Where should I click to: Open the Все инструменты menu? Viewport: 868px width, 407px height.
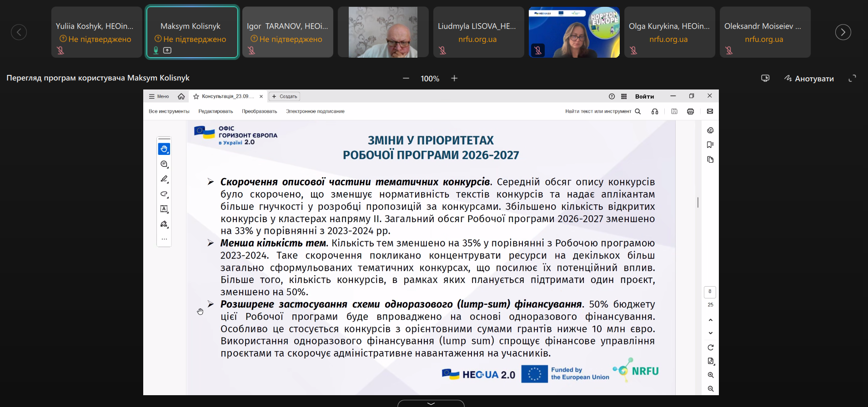point(169,111)
